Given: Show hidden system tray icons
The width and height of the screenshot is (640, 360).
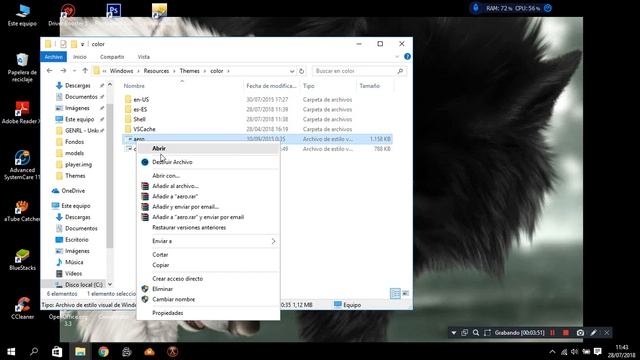Looking at the screenshot, I should 552,351.
